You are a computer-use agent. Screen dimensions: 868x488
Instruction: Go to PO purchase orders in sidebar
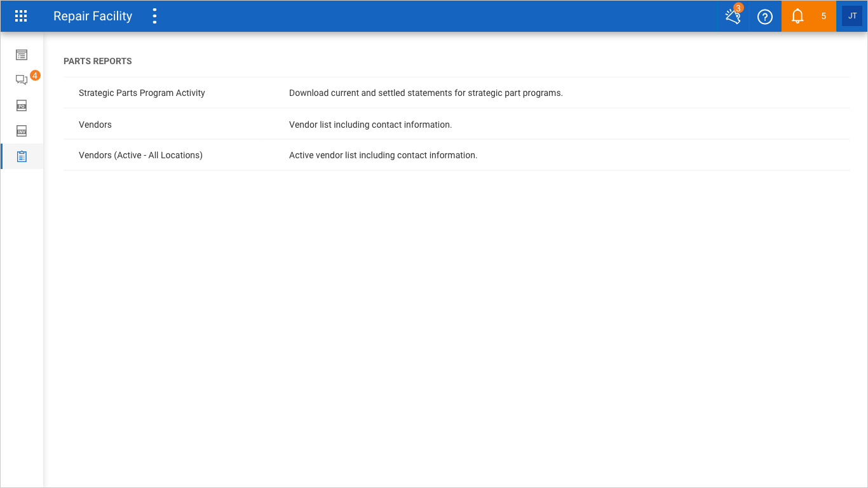point(22,105)
